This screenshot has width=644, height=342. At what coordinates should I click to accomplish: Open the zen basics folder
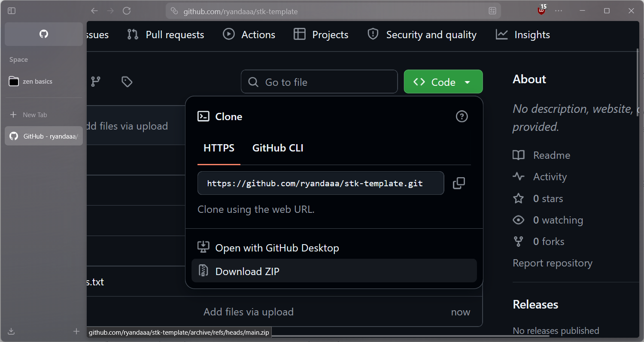44,81
